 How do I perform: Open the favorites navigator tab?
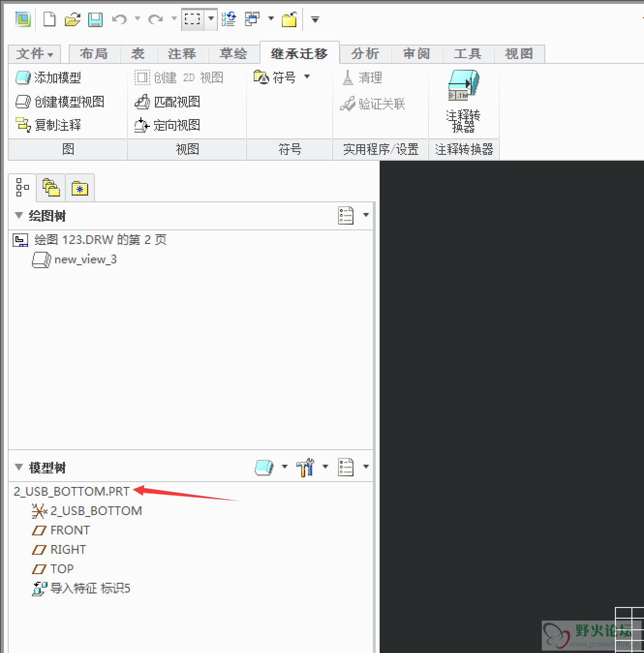79,188
